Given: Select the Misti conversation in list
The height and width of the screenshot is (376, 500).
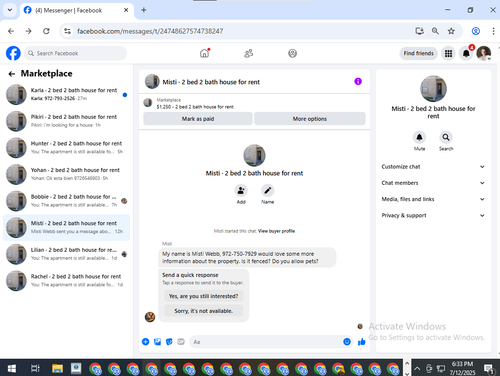Looking at the screenshot, I should click(66, 228).
